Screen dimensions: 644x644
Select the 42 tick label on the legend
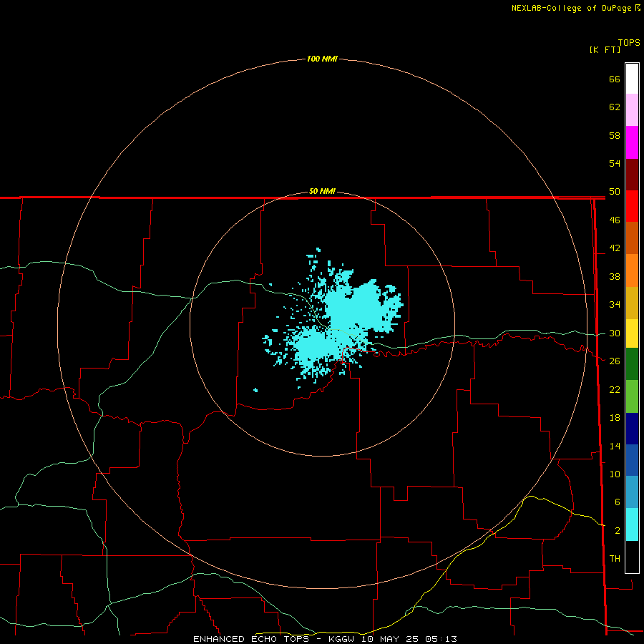tap(615, 248)
